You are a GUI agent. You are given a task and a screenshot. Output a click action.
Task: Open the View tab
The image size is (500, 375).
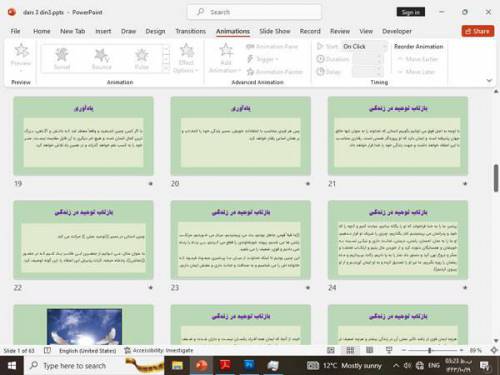point(366,31)
